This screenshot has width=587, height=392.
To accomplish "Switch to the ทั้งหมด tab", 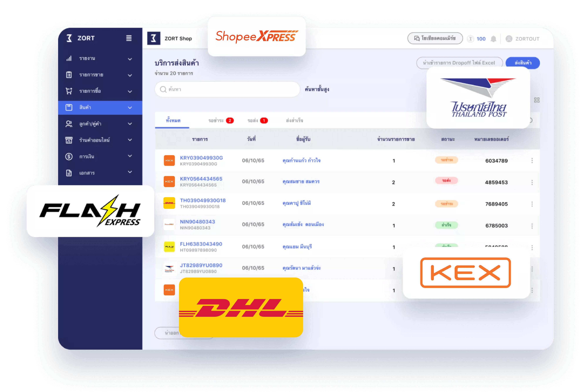I will click(173, 120).
